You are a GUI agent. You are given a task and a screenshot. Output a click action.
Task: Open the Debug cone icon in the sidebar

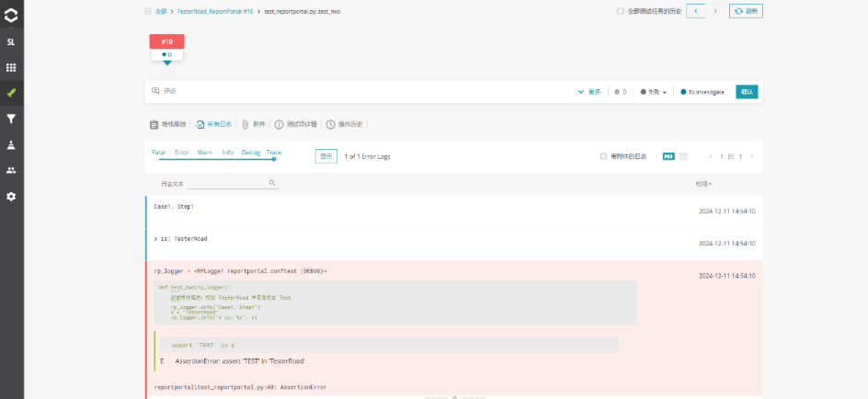pyautogui.click(x=11, y=145)
